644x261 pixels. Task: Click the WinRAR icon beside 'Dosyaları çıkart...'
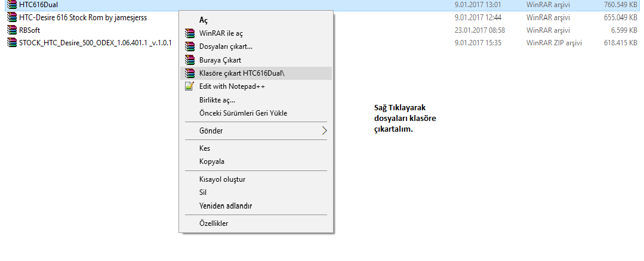(x=189, y=46)
